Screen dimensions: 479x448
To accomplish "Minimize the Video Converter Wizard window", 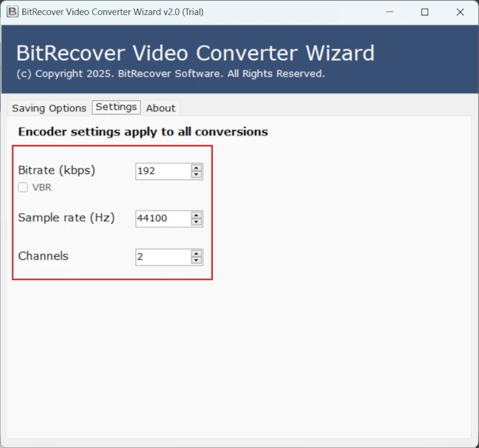I will pos(390,12).
